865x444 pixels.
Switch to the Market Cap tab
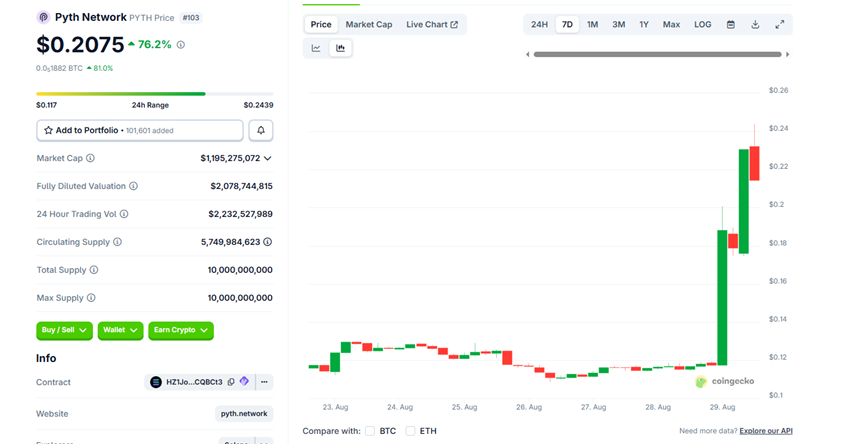[369, 24]
